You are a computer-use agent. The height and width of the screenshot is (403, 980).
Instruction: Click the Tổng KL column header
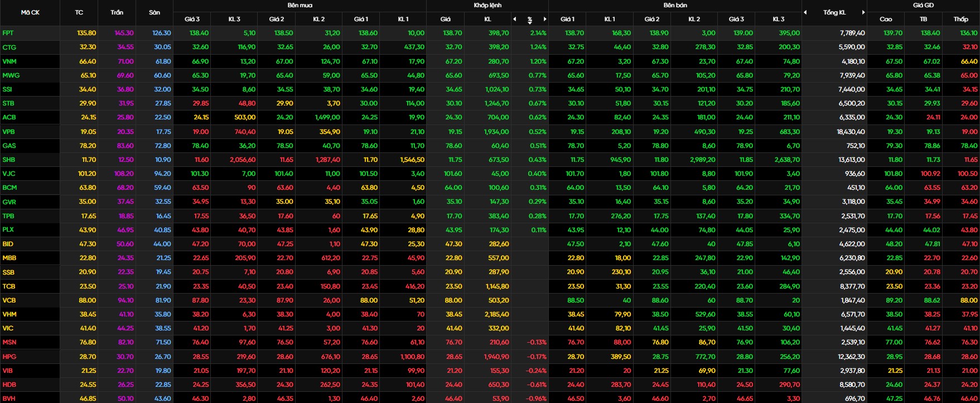pyautogui.click(x=834, y=12)
